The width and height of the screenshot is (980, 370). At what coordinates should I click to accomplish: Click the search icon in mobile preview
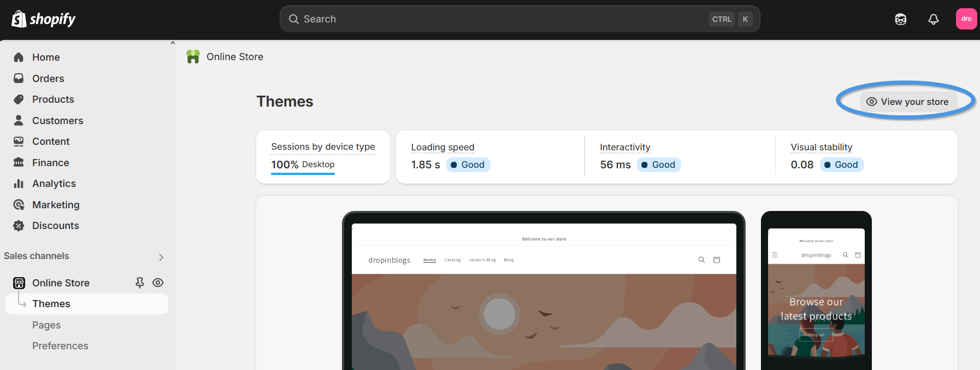click(x=846, y=255)
